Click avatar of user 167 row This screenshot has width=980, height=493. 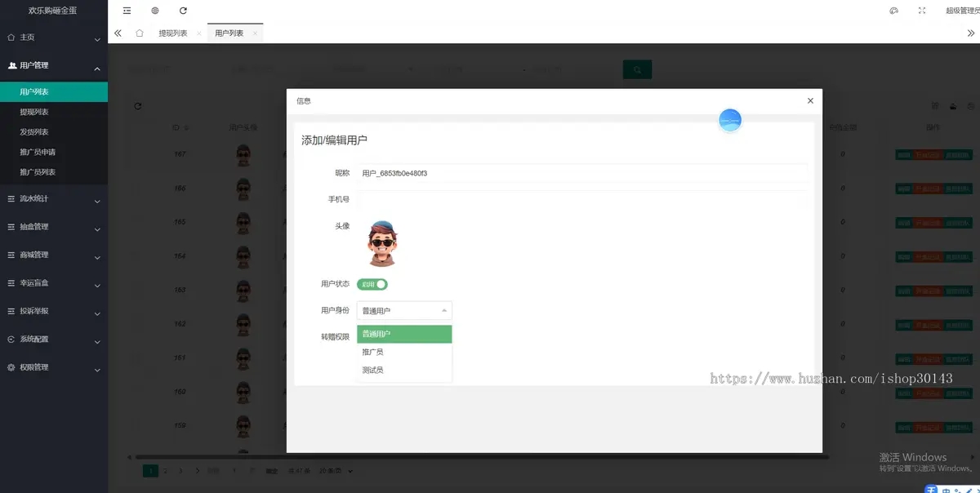click(x=243, y=155)
